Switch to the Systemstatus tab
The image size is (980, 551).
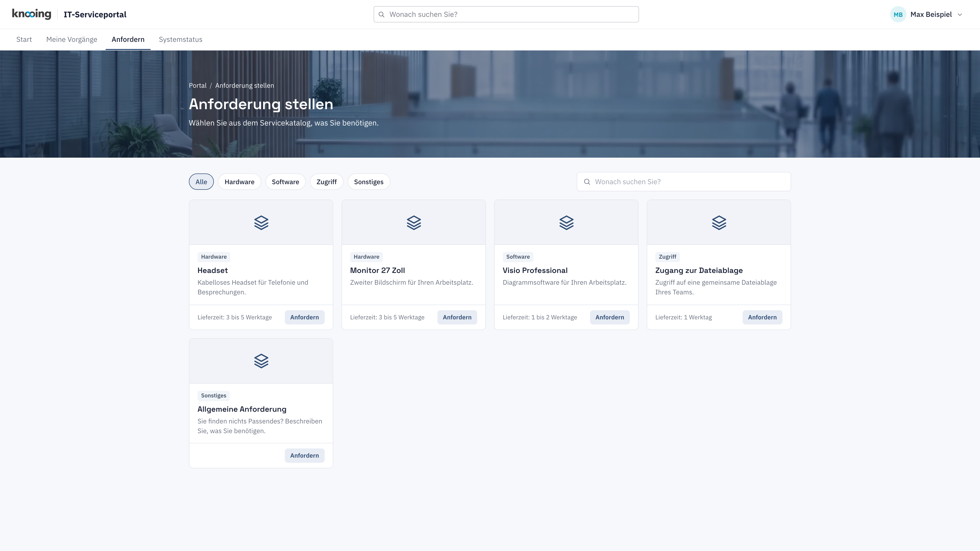(180, 40)
